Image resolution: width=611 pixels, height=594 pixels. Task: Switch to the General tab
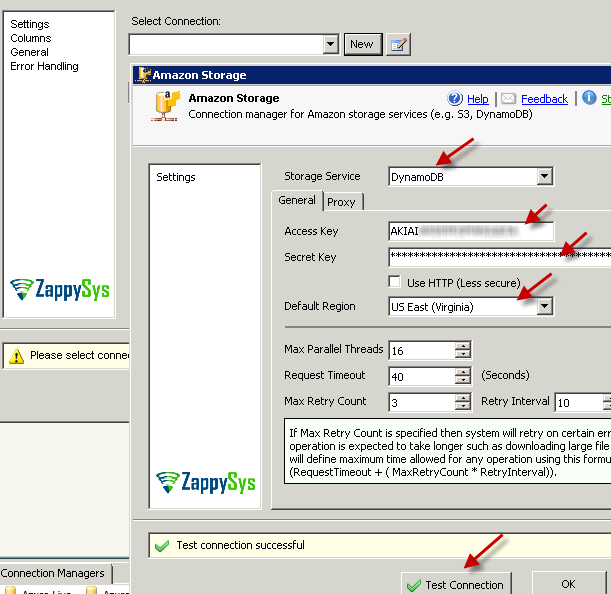[x=297, y=200]
